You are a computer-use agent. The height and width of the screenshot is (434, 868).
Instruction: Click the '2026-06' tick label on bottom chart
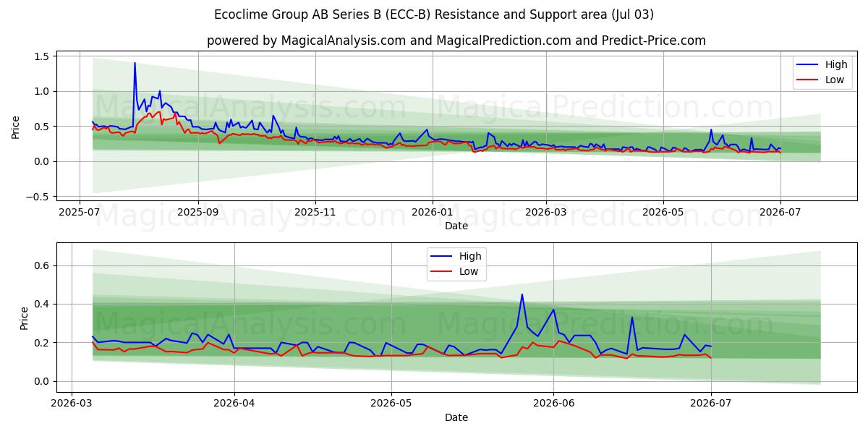553,405
